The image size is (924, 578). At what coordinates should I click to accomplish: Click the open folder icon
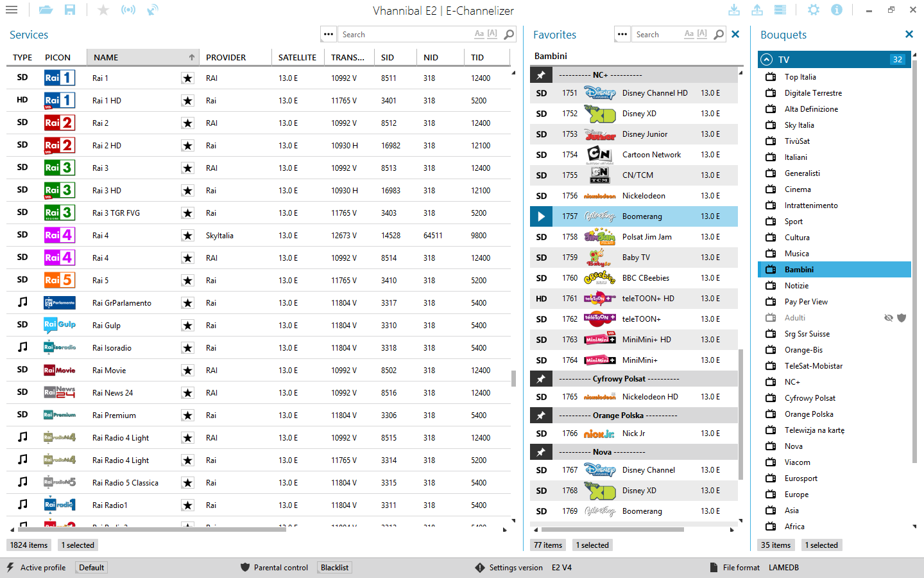point(46,10)
